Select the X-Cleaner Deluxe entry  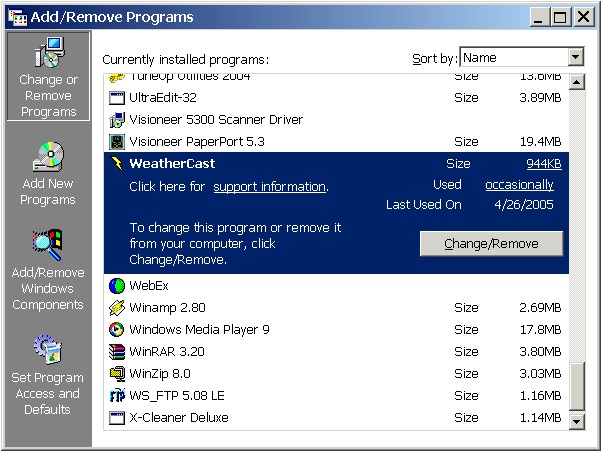[336, 418]
